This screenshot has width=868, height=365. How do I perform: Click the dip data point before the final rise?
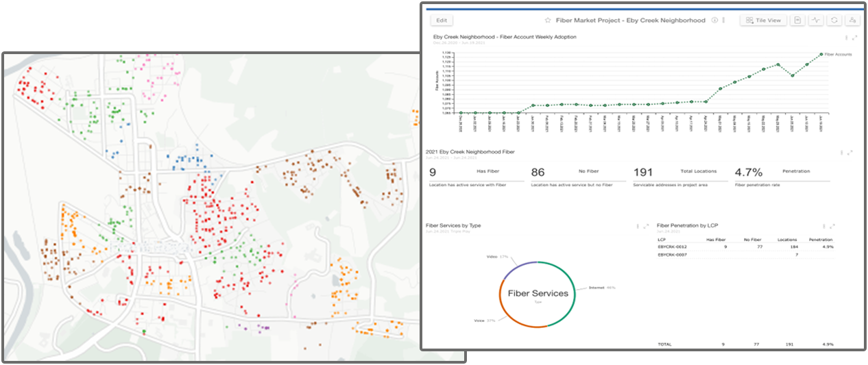793,75
